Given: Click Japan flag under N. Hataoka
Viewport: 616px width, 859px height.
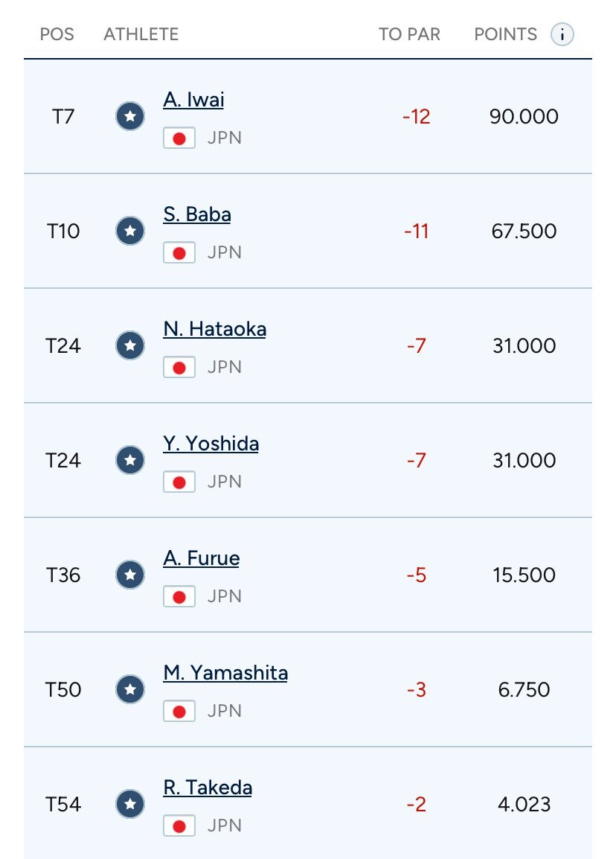Looking at the screenshot, I should click(x=179, y=367).
